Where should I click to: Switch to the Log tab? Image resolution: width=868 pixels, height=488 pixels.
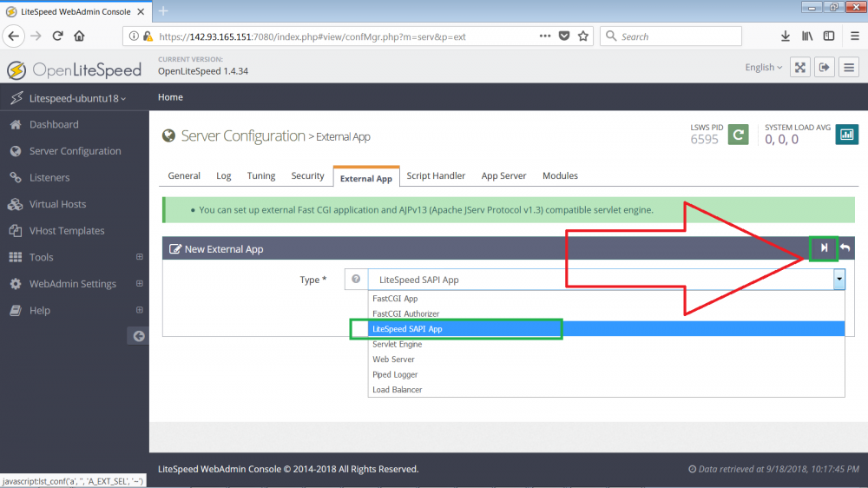[224, 175]
